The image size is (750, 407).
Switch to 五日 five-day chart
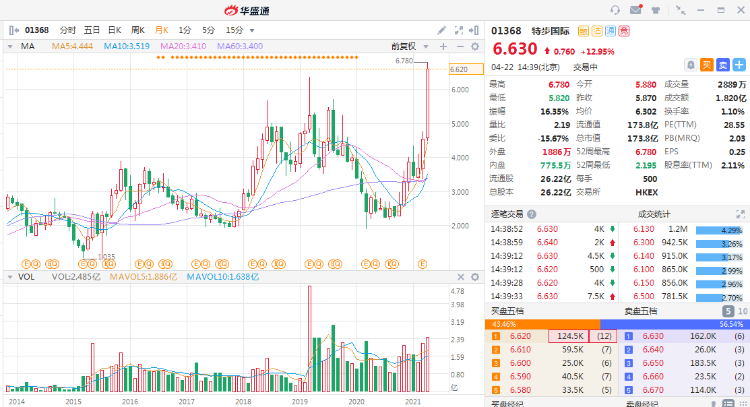[x=91, y=30]
